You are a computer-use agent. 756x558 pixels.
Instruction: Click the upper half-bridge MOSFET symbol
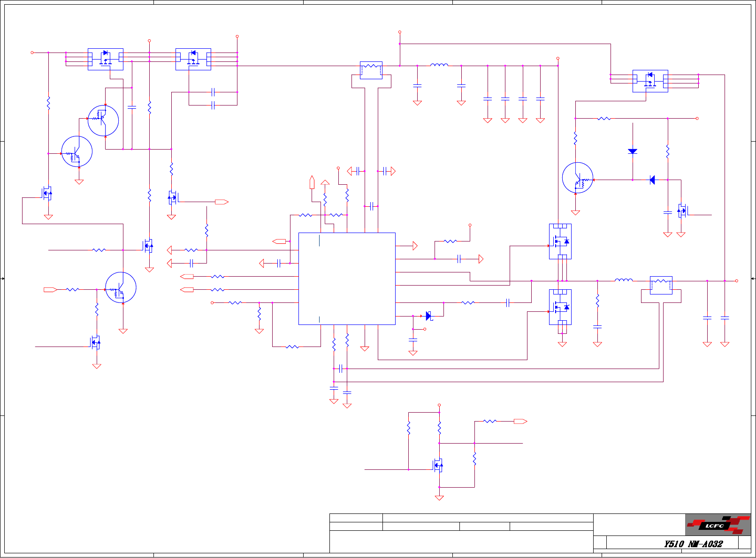pos(560,241)
